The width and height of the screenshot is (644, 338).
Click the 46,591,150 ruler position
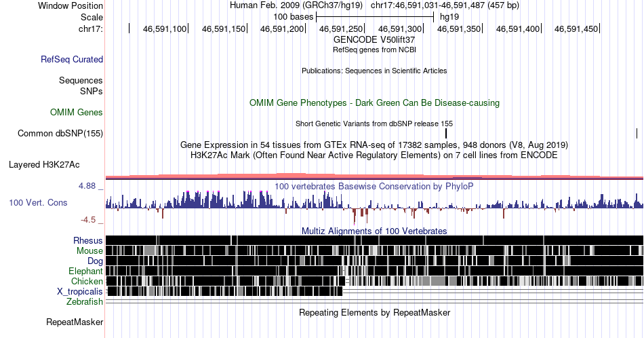tap(224, 29)
